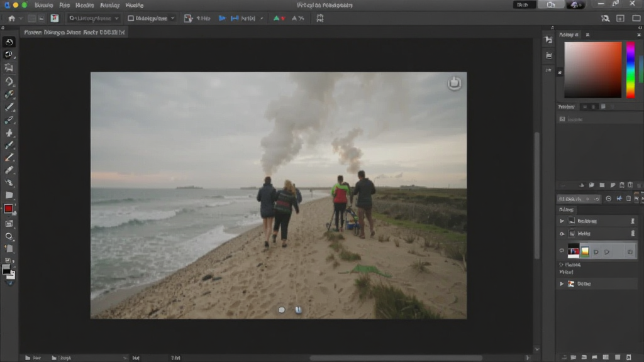Viewport: 644px width, 362px height.
Task: Click the camera-like button in the title bar
Action: coord(551,5)
